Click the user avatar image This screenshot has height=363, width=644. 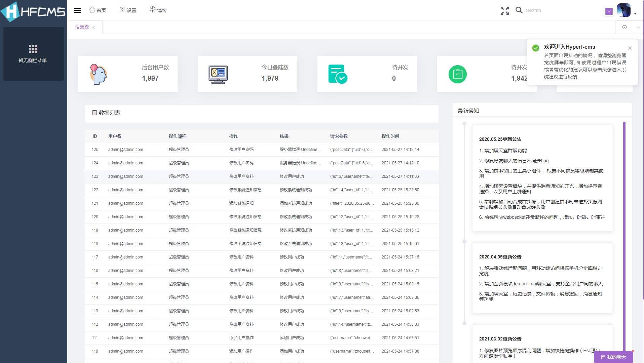click(x=624, y=10)
